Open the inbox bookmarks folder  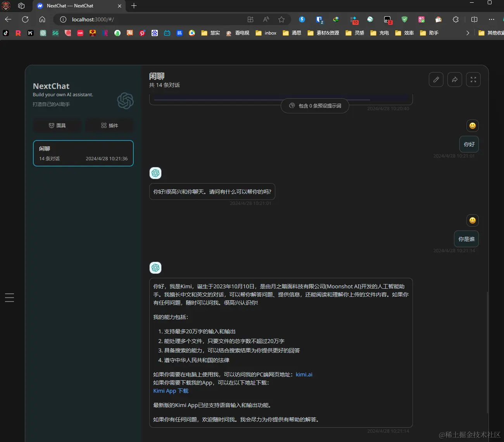coord(266,33)
